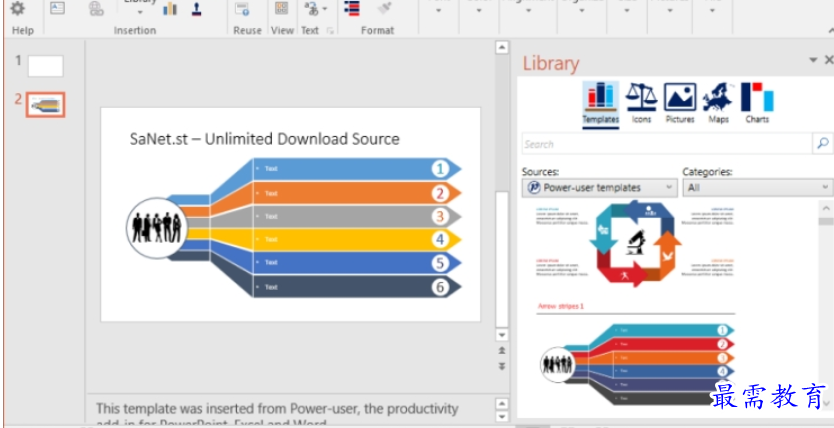Switch to the Charts library tab
Image resolution: width=834 pixels, height=428 pixels.
coord(757,104)
